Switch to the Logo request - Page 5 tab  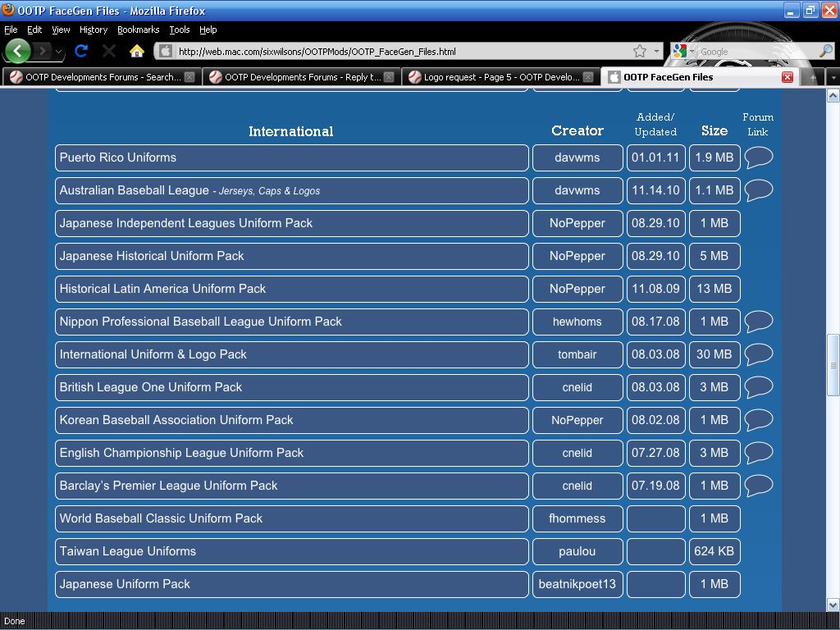pos(500,77)
